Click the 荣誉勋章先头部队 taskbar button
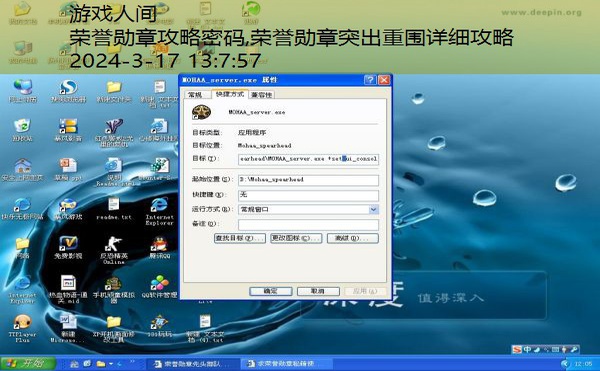The image size is (600, 371). point(192,363)
